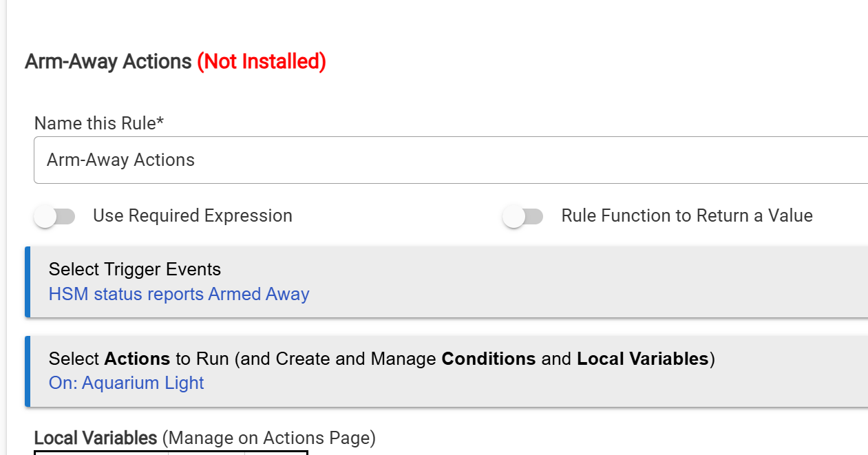Click the blue bar beside Select Trigger Events

(28, 282)
